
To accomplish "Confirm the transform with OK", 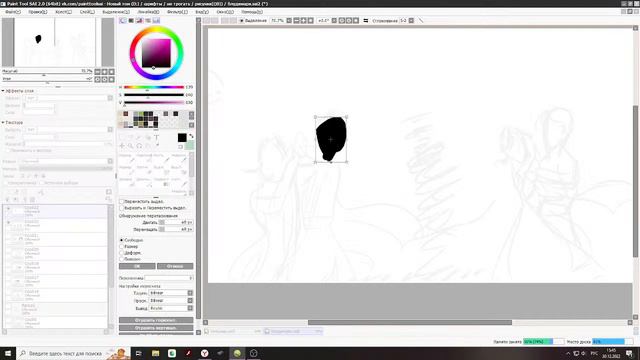I will pyautogui.click(x=137, y=266).
